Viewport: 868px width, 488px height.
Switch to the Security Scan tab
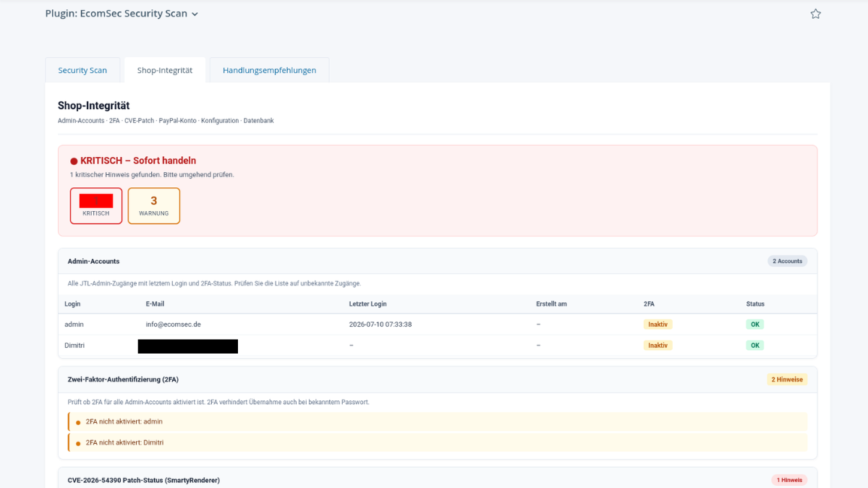click(82, 70)
